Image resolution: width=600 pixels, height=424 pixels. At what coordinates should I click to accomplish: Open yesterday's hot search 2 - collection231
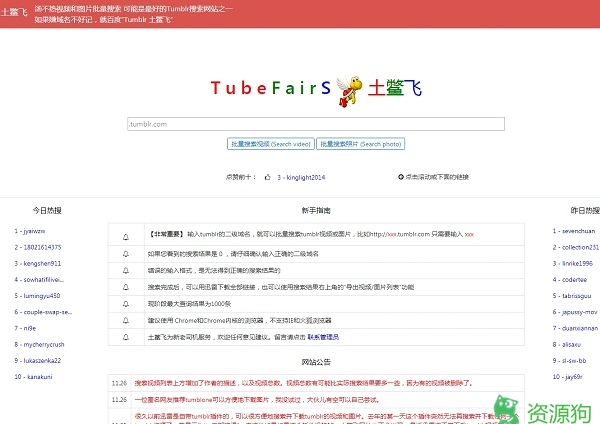click(x=576, y=247)
